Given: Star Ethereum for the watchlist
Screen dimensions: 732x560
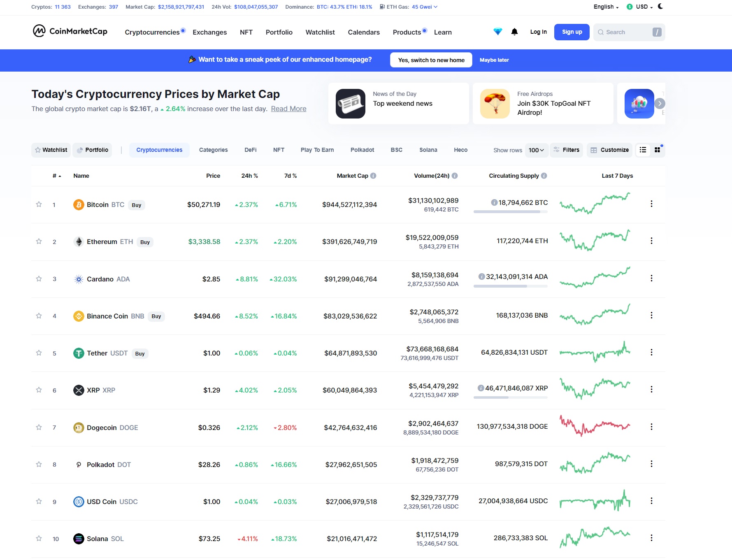Looking at the screenshot, I should coord(39,242).
